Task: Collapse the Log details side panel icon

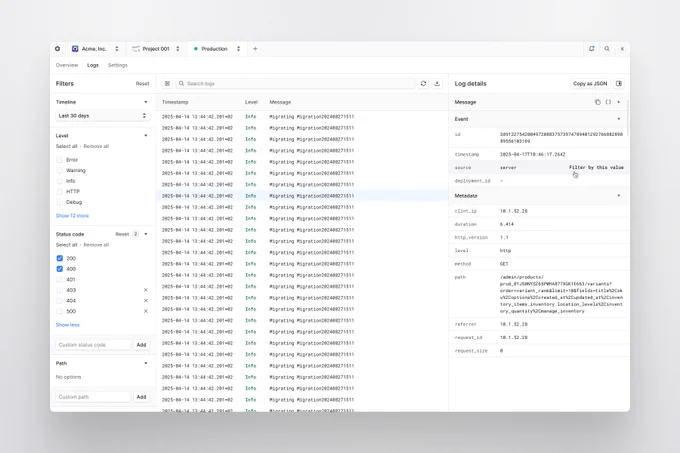Action: pos(619,84)
